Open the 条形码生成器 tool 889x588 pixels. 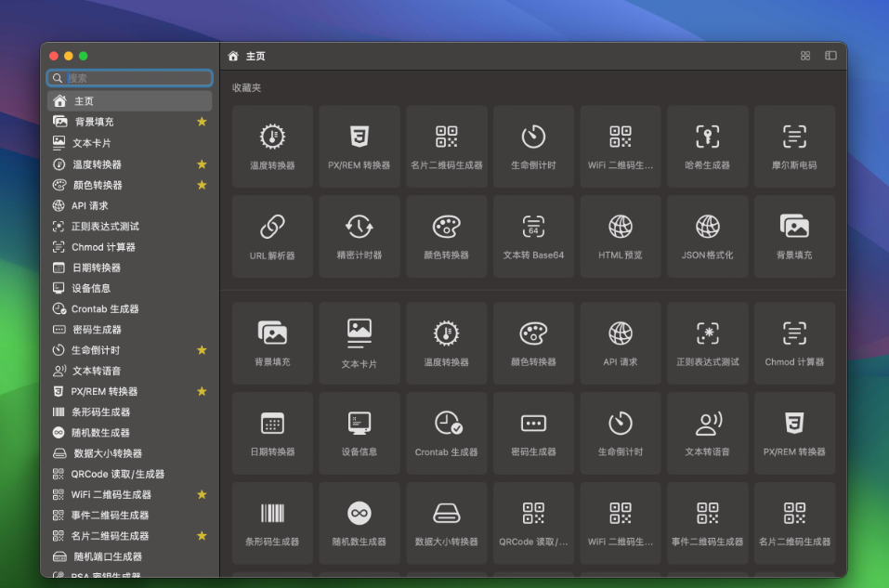(x=271, y=522)
